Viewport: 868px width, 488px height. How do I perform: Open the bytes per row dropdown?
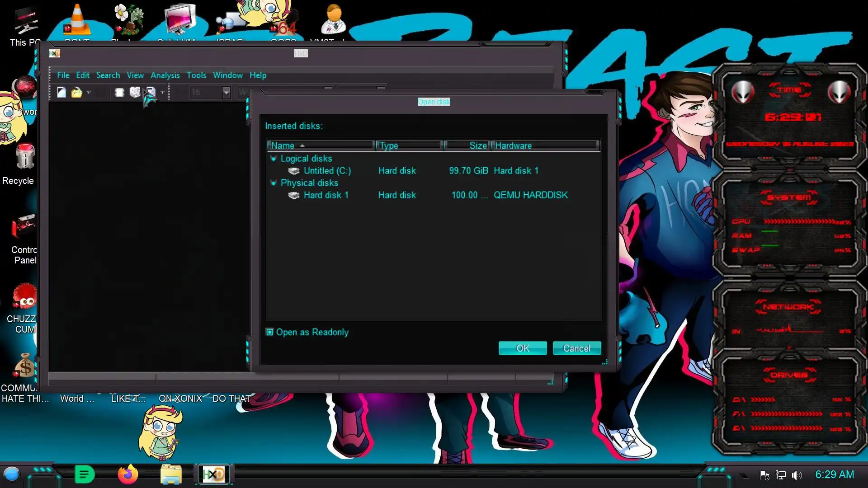[x=226, y=93]
